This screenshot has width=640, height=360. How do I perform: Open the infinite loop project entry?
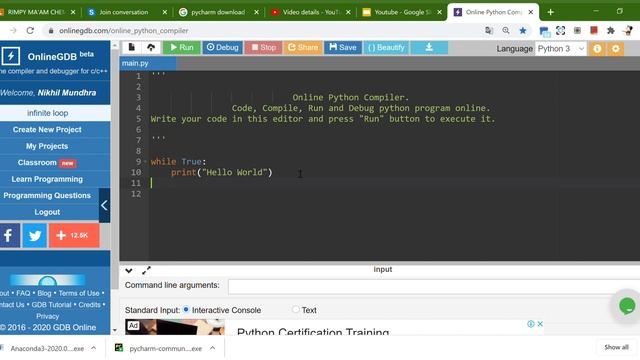[x=47, y=113]
